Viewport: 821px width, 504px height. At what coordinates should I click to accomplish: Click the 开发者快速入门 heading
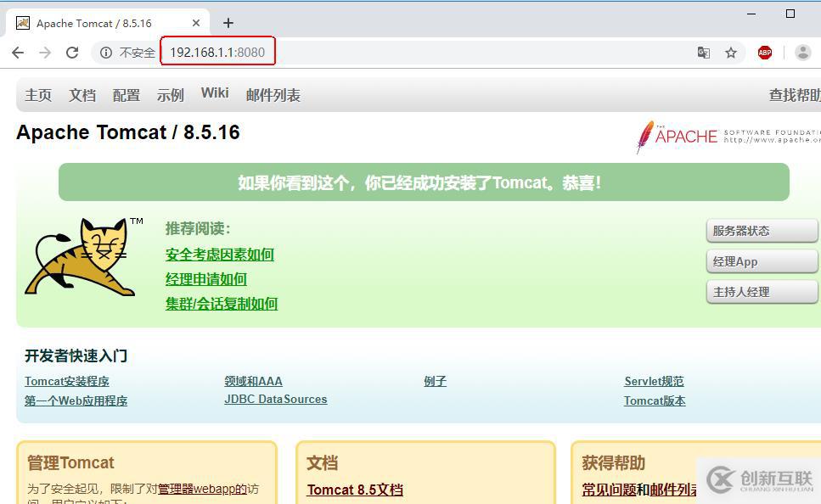[76, 356]
